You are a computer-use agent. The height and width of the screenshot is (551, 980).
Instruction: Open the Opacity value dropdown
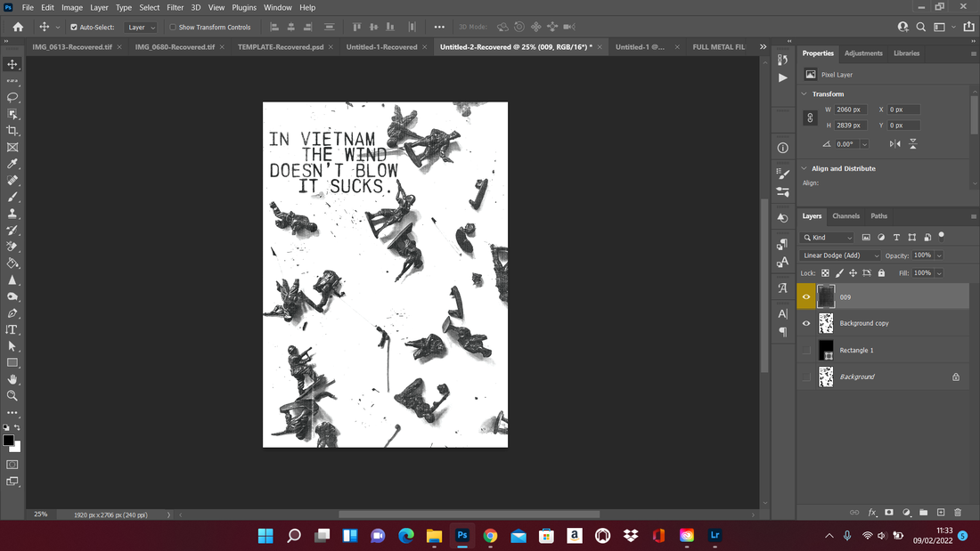[939, 255]
